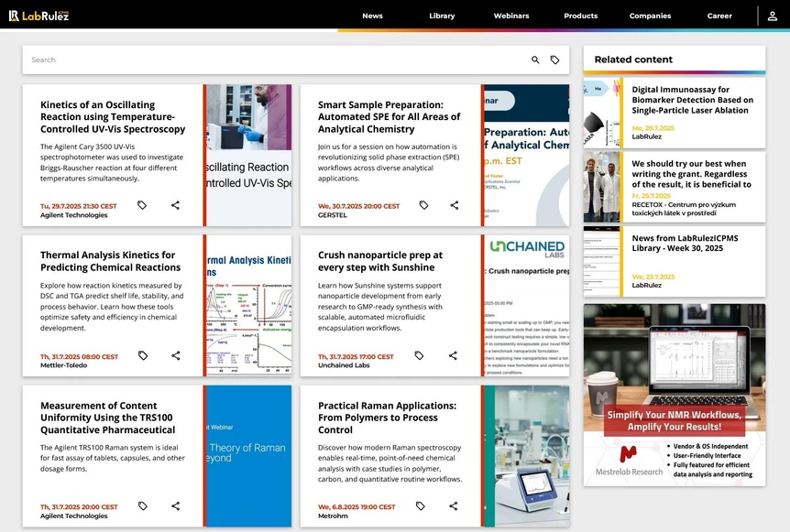
Task: Click into the Search input field
Action: pos(275,60)
